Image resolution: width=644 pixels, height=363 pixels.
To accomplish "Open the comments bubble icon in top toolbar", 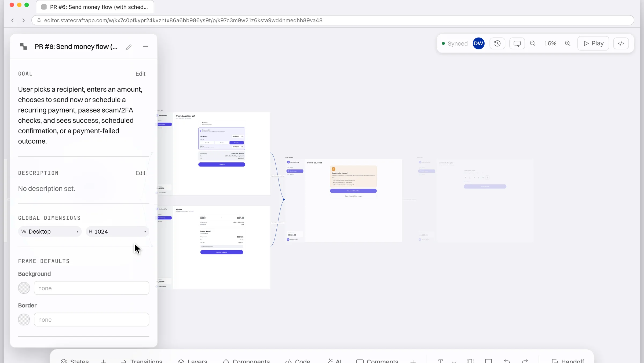I will coord(517,43).
